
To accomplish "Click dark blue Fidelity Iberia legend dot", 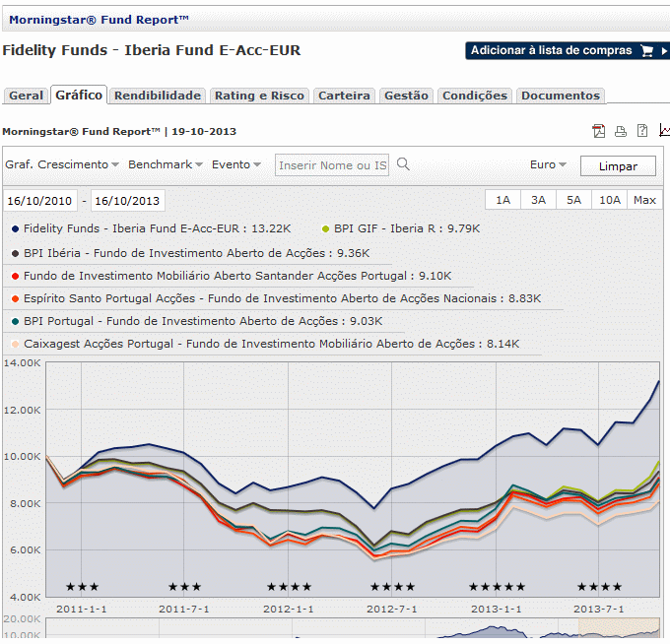I will (15, 228).
